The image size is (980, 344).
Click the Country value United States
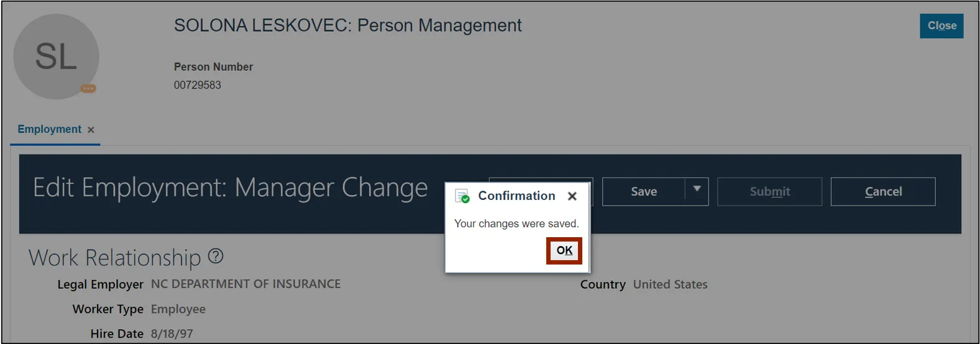[x=670, y=285]
